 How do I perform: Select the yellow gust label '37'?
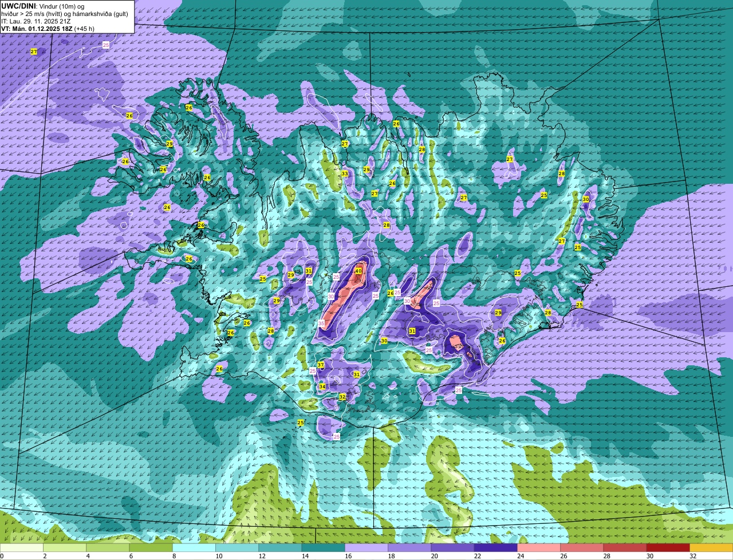coord(321,365)
